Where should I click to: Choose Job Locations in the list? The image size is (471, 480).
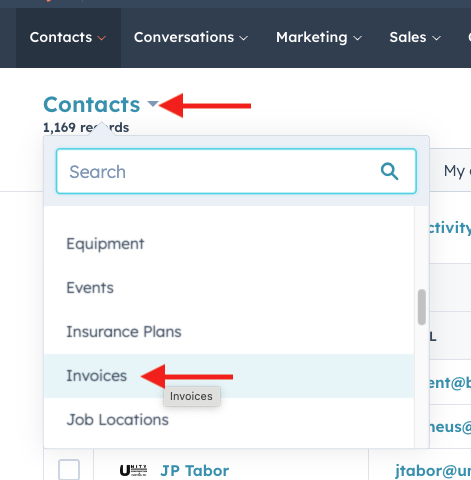pos(229,420)
